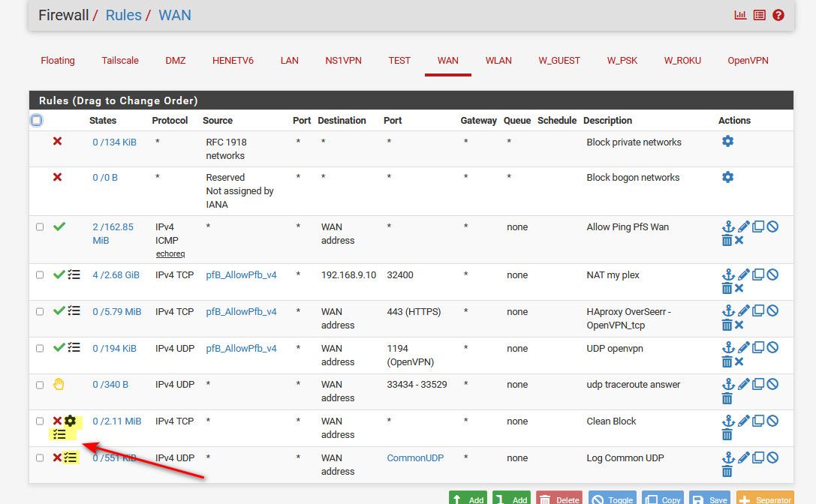Copy the Clean Block rule

pos(758,420)
